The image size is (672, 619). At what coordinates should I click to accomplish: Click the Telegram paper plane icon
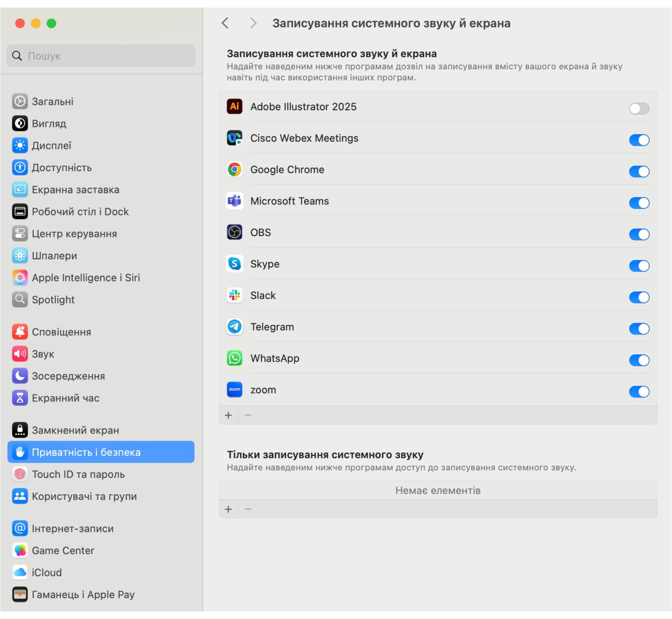coord(234,326)
